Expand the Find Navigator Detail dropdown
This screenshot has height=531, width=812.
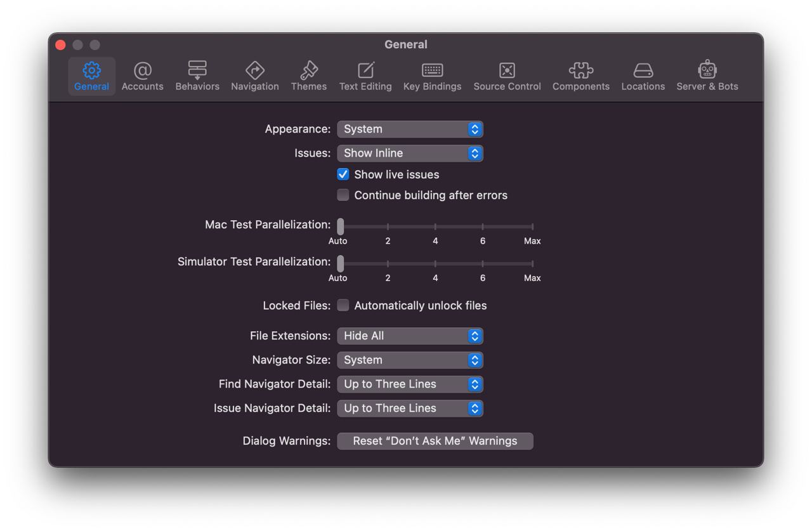point(410,384)
